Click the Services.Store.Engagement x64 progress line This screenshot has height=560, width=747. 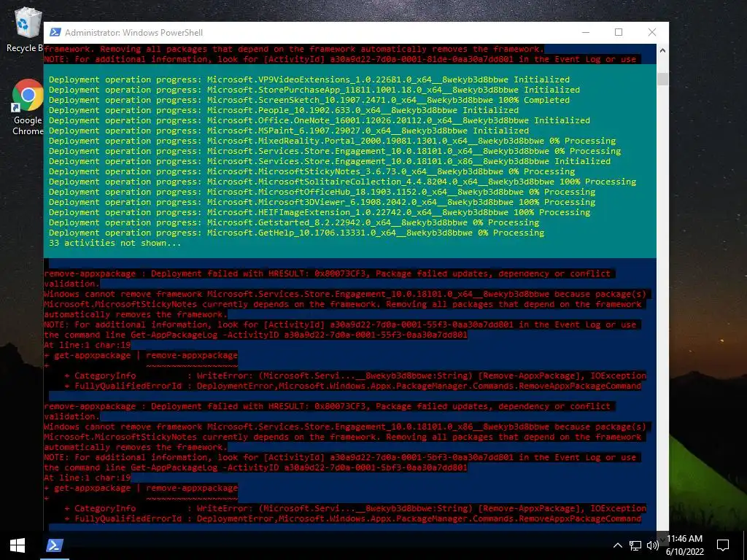point(335,151)
